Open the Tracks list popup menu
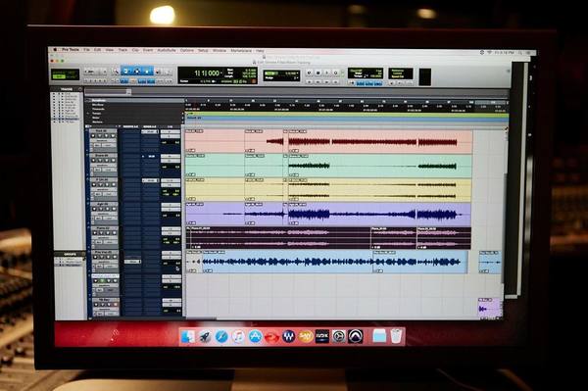This screenshot has width=588, height=391. point(80,89)
